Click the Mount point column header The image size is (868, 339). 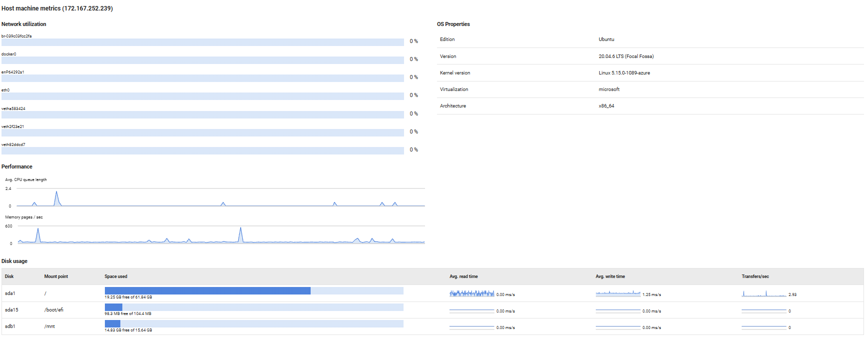(x=56, y=276)
